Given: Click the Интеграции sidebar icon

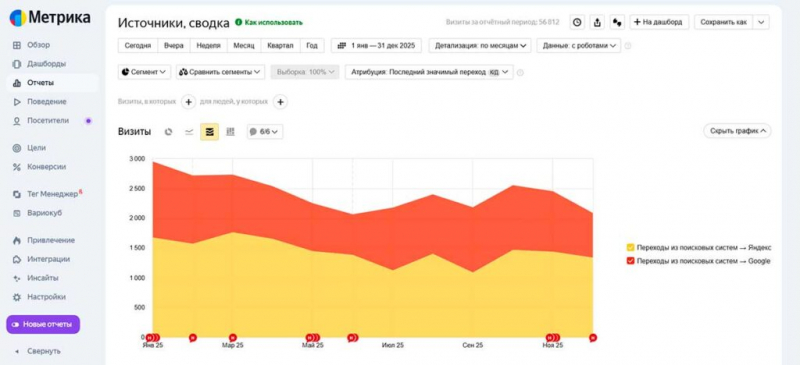Looking at the screenshot, I should click(17, 259).
